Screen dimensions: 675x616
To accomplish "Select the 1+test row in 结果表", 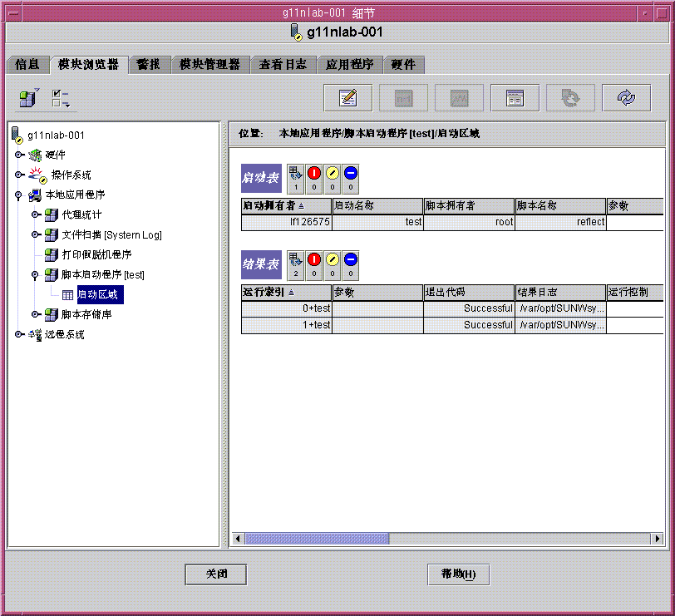I will pos(452,325).
